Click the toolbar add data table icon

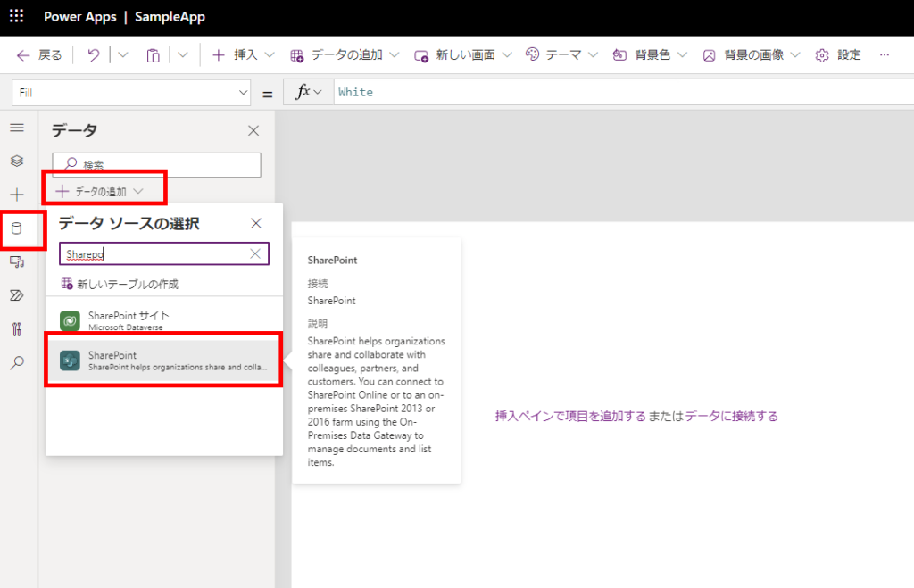(x=296, y=55)
